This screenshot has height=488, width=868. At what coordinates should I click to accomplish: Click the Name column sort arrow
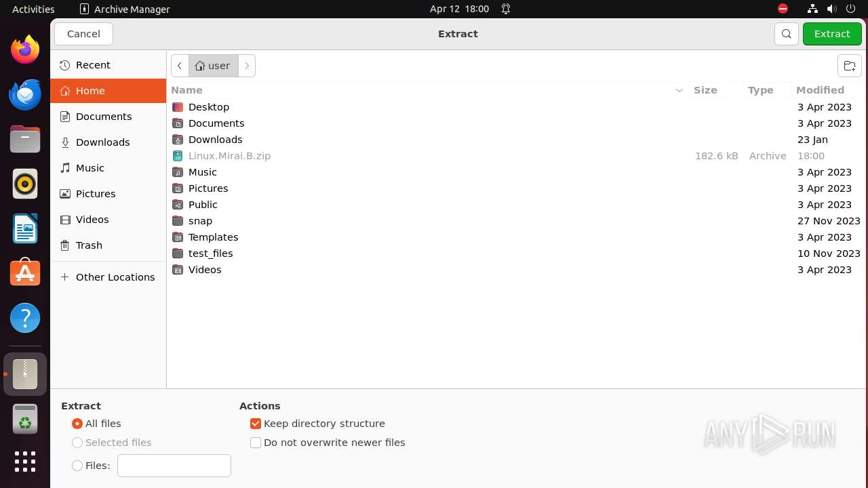click(679, 90)
